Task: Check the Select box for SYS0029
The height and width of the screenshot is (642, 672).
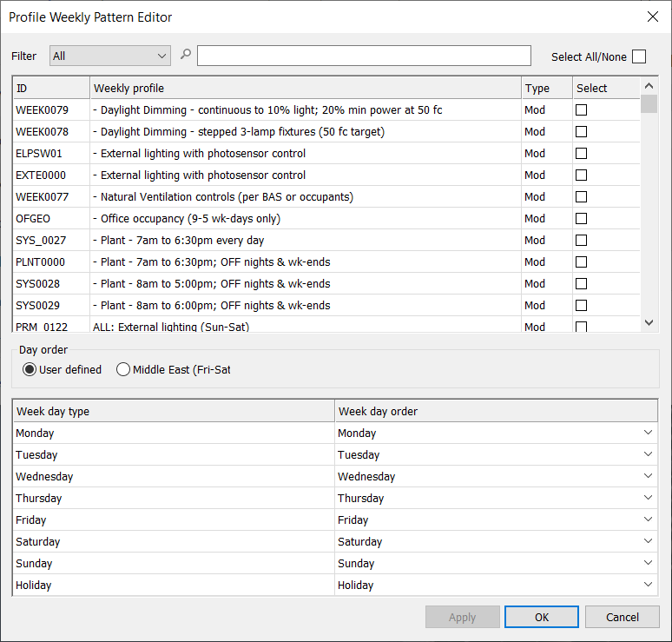Action: pyautogui.click(x=581, y=305)
